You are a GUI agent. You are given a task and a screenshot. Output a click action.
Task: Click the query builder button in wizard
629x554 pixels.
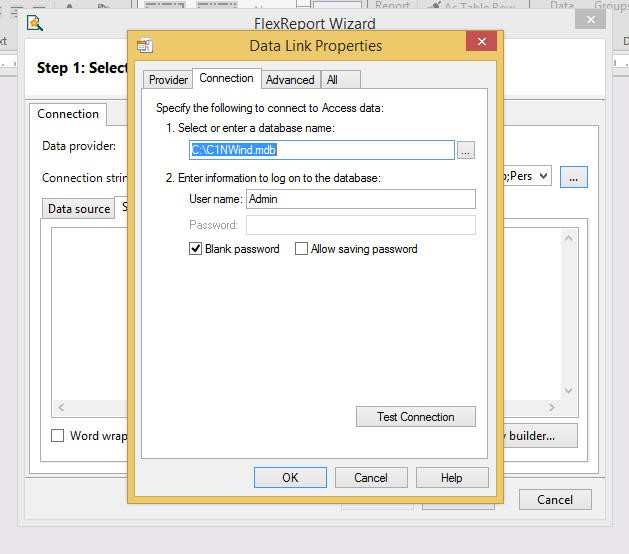click(540, 436)
